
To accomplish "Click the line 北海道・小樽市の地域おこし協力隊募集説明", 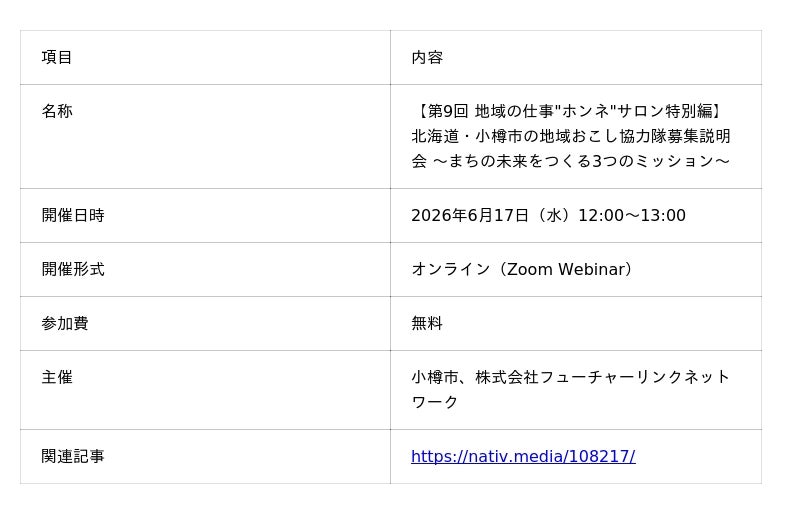I will [x=570, y=136].
